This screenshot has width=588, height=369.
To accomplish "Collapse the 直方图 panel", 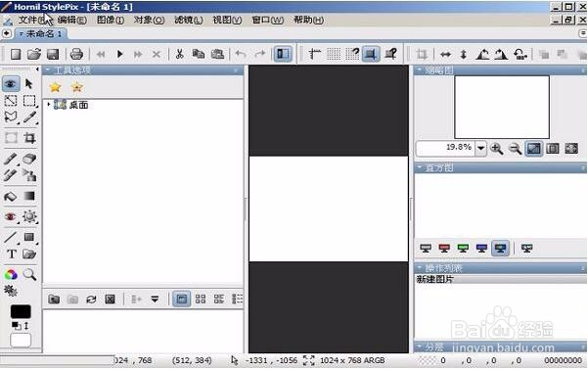I will (x=419, y=168).
